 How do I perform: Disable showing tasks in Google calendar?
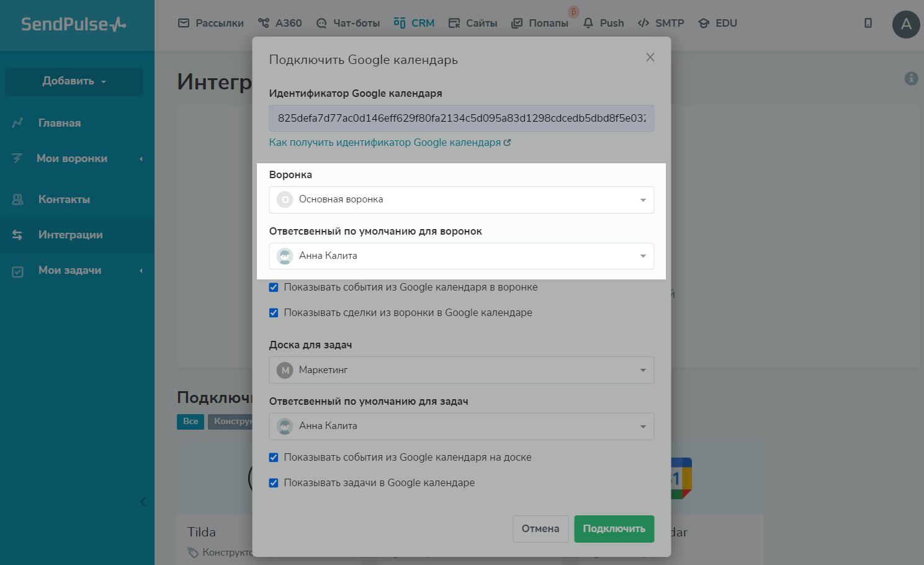click(x=274, y=483)
